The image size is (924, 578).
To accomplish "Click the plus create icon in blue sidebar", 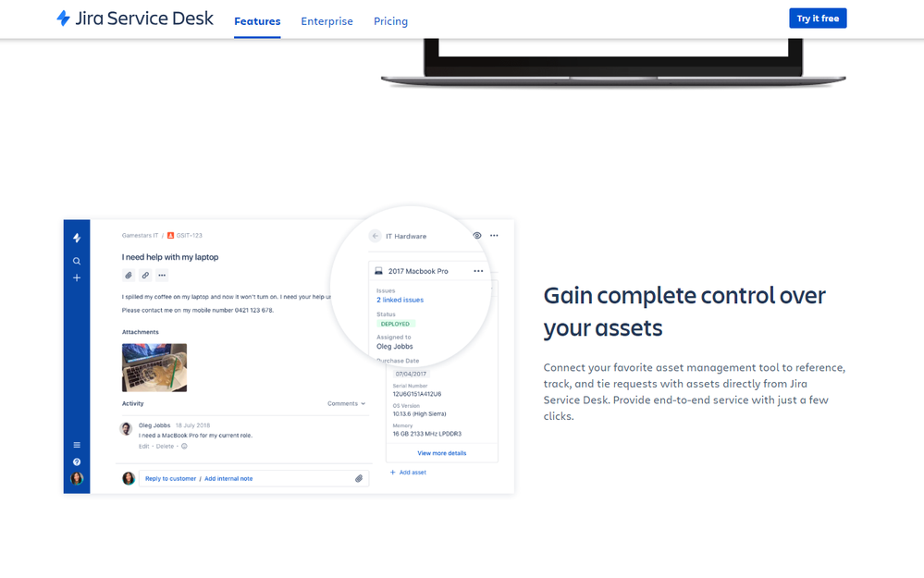I will pos(77,277).
